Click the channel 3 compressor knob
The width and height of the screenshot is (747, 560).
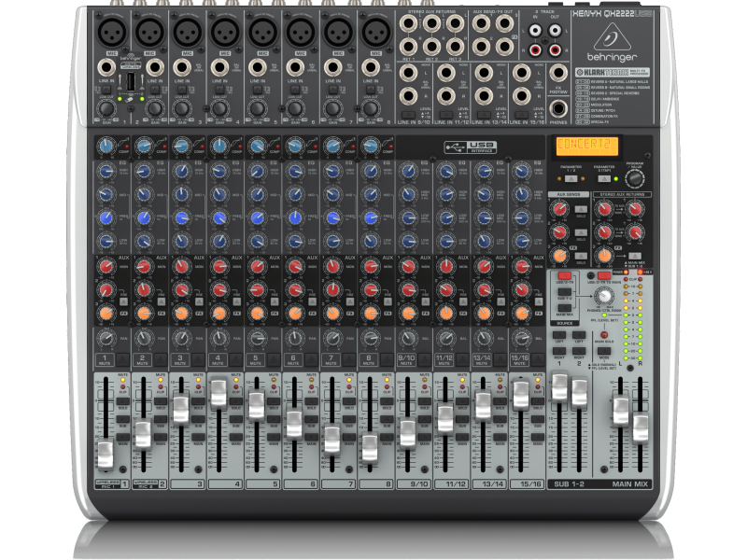coord(181,146)
